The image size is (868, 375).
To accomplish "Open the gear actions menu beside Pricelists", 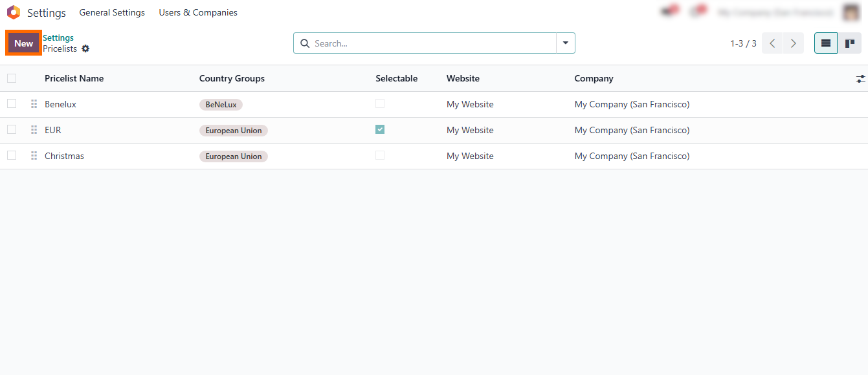I will pos(85,48).
